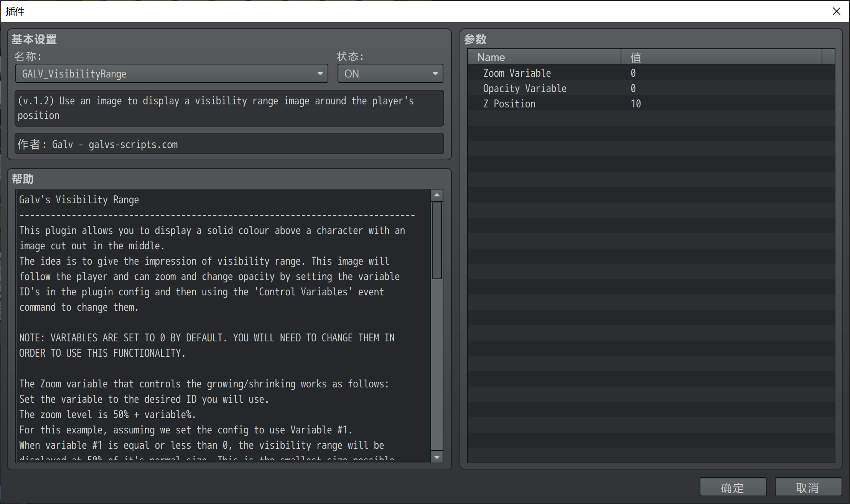Click the NOTE: VARIABLES ARE SET help line

207,338
